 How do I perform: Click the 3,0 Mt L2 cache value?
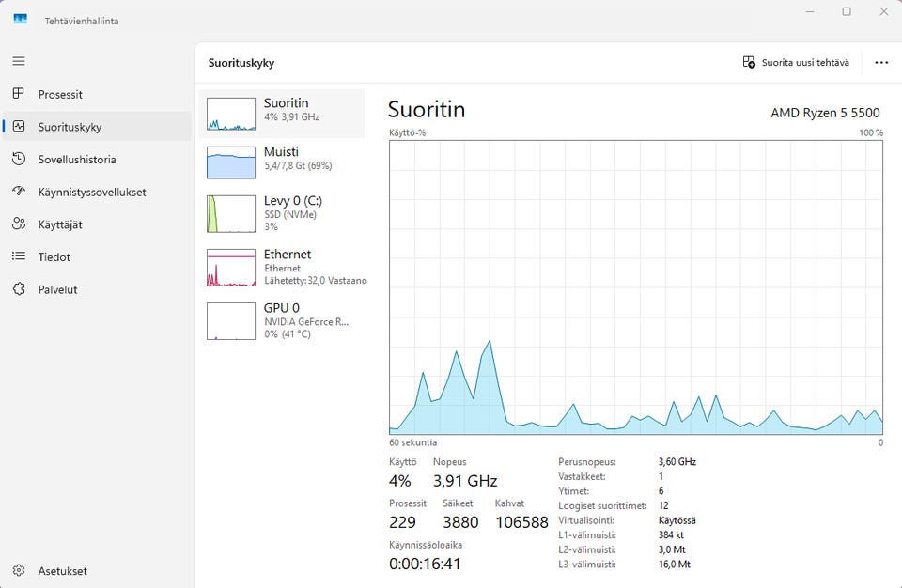[x=672, y=549]
